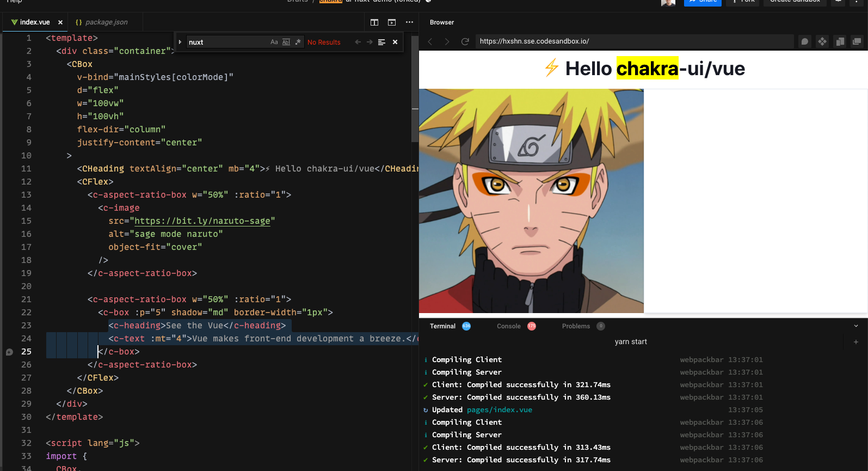
Task: Click the 'No Results' text in find widget
Action: (x=324, y=42)
